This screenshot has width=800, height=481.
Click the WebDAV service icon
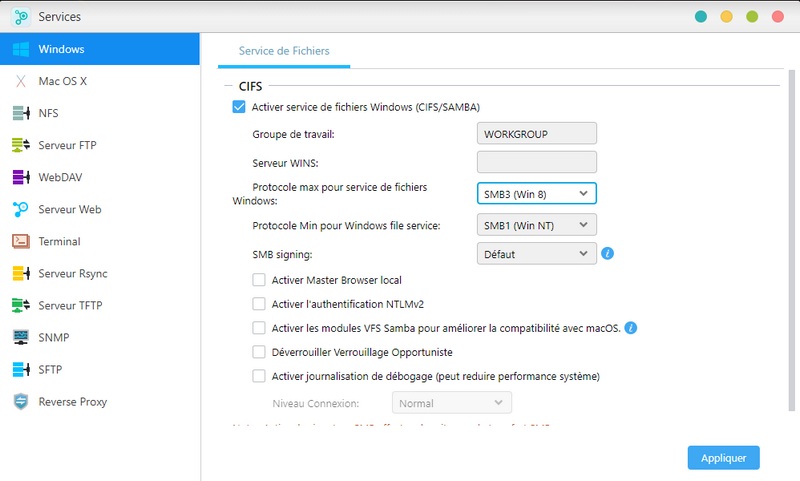pos(20,177)
